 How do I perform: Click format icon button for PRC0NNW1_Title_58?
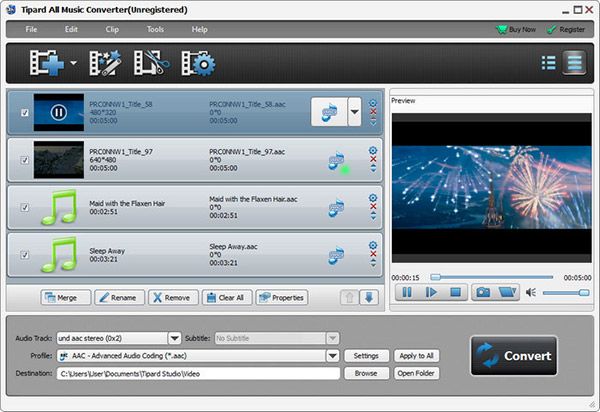[329, 112]
